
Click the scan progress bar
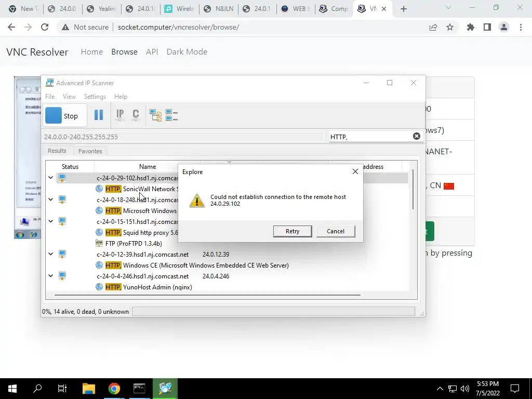click(x=273, y=312)
